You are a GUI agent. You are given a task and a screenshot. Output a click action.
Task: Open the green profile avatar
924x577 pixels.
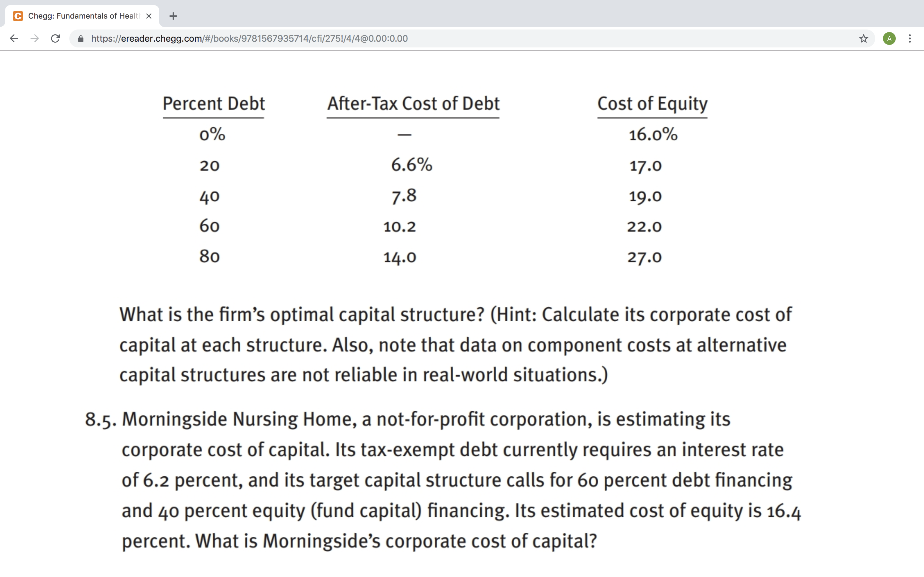point(889,38)
